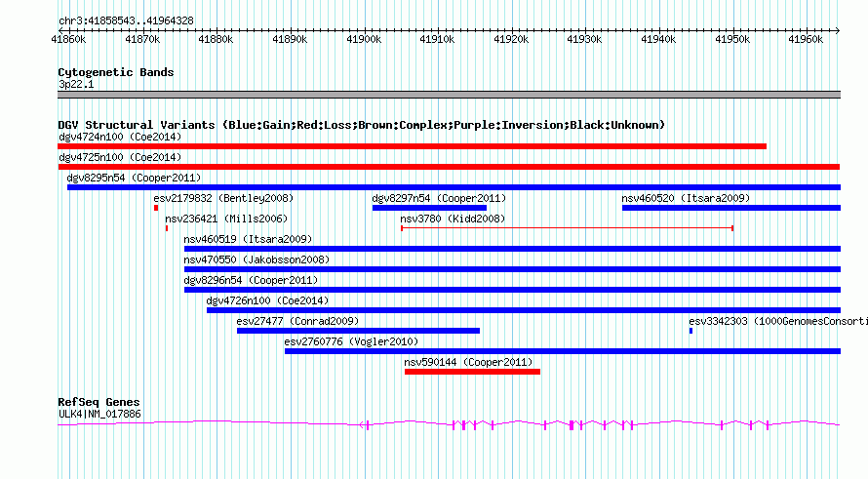Select the esv27477 (Conrad2009) blue bar

click(358, 331)
